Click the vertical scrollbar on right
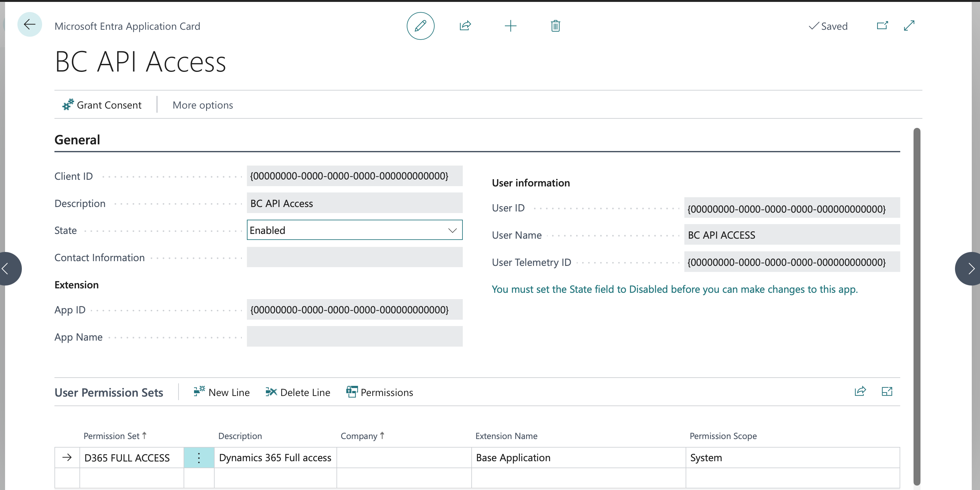The width and height of the screenshot is (980, 490). 916,304
